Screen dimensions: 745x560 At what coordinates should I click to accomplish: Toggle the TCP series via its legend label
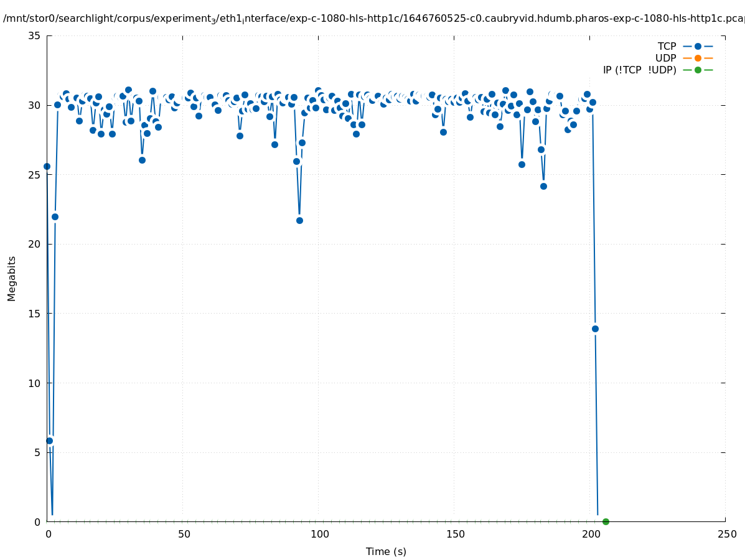[x=667, y=46]
